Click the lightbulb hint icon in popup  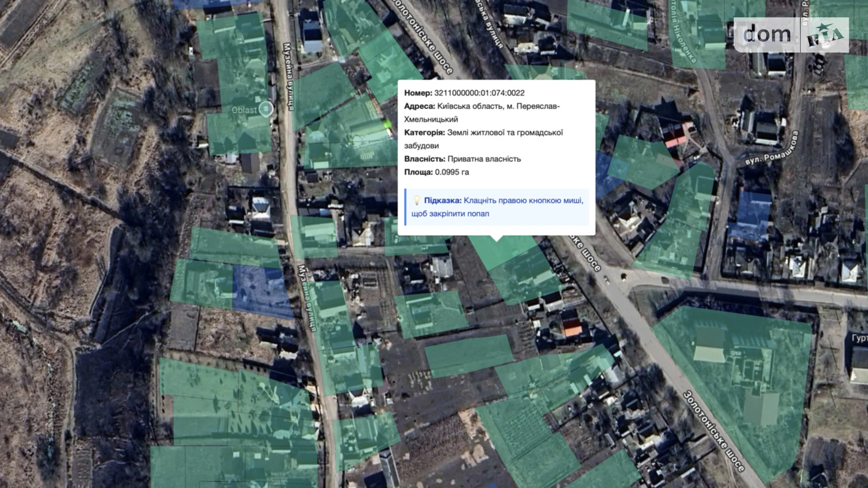[416, 200]
